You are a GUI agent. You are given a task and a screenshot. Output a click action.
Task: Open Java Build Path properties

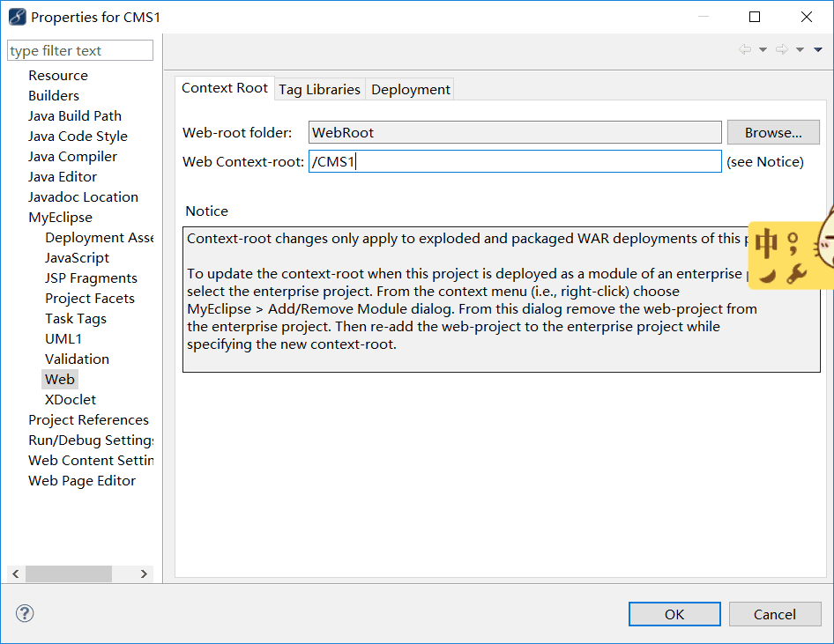[x=75, y=115]
